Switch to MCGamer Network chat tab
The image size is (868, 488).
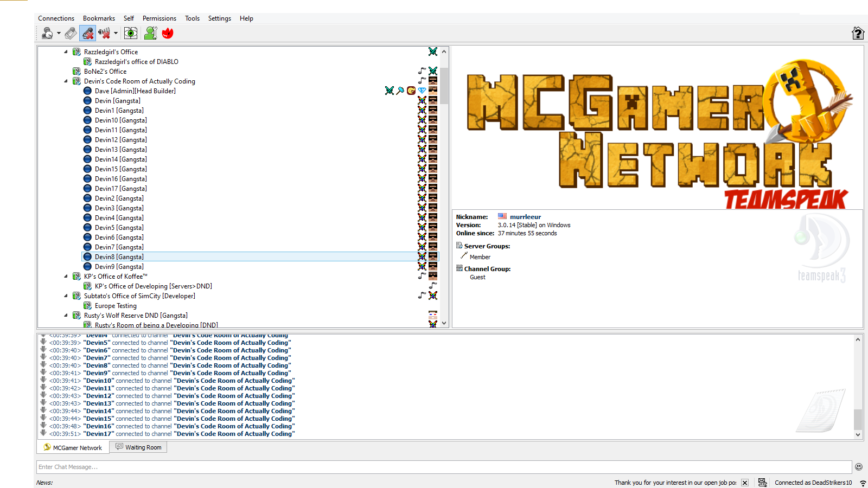tap(73, 447)
